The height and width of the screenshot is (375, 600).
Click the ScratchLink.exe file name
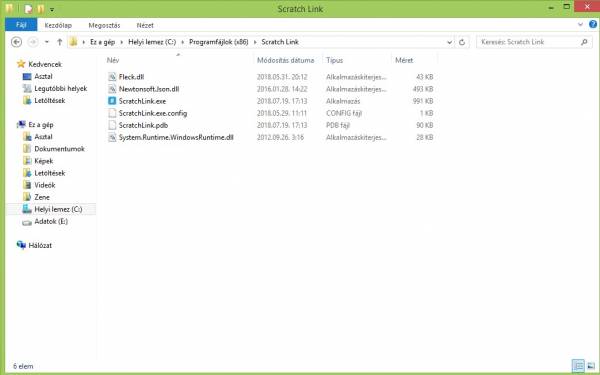tap(142, 101)
